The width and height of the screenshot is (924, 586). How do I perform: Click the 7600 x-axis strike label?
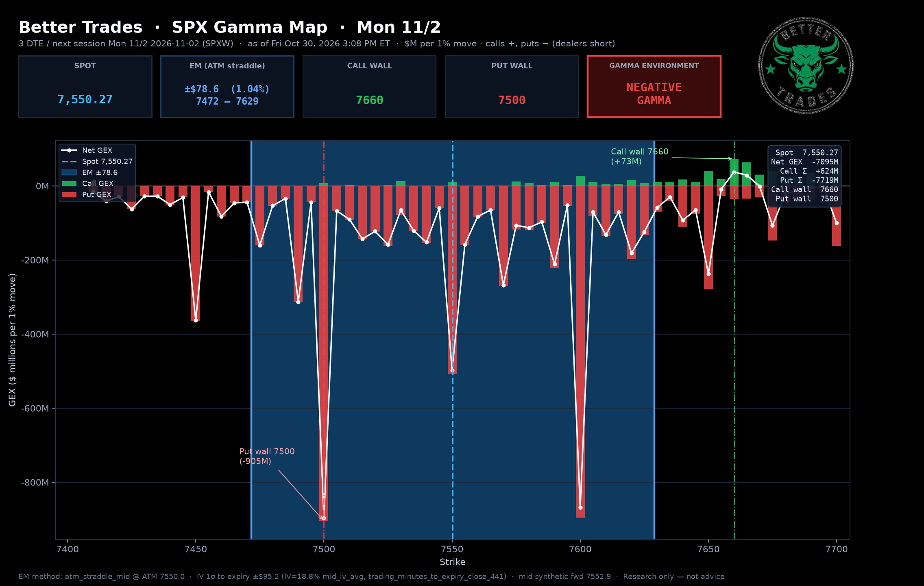point(580,549)
